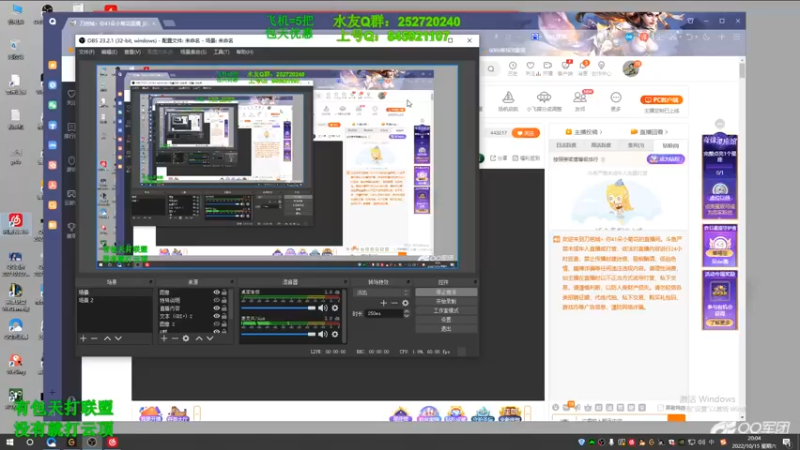Move source down with the arrow icon
The height and width of the screenshot is (450, 800).
coord(210,338)
